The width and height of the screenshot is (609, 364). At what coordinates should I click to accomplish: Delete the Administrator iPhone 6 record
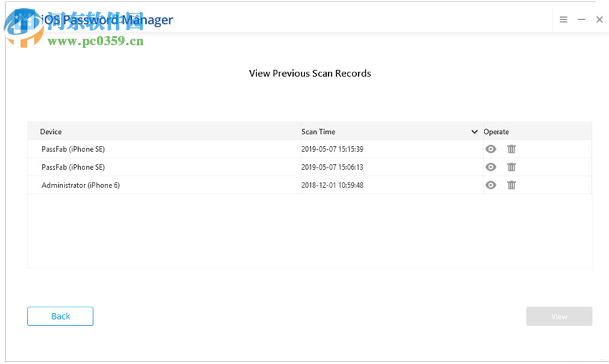click(x=511, y=185)
